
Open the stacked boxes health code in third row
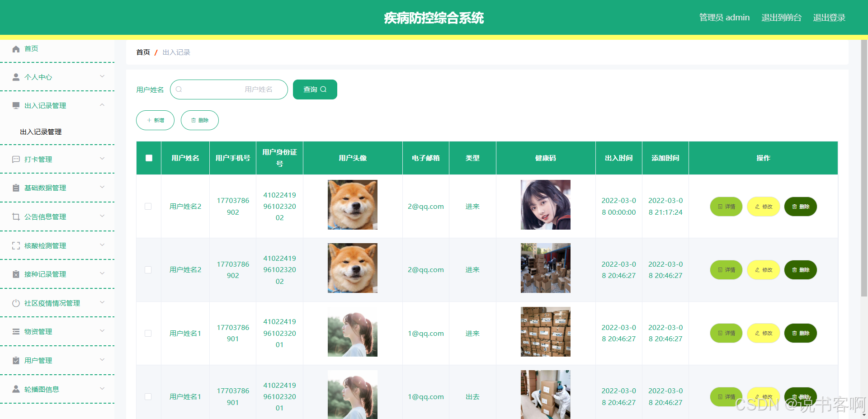(546, 332)
